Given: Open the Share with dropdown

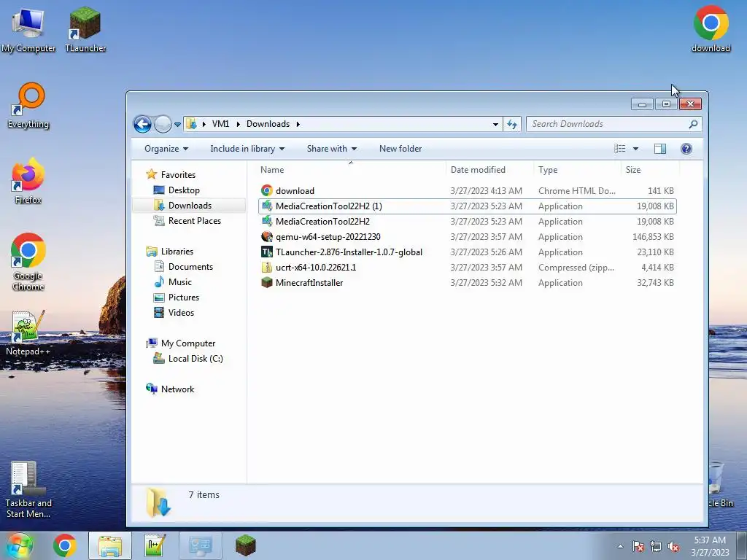Looking at the screenshot, I should [x=332, y=149].
